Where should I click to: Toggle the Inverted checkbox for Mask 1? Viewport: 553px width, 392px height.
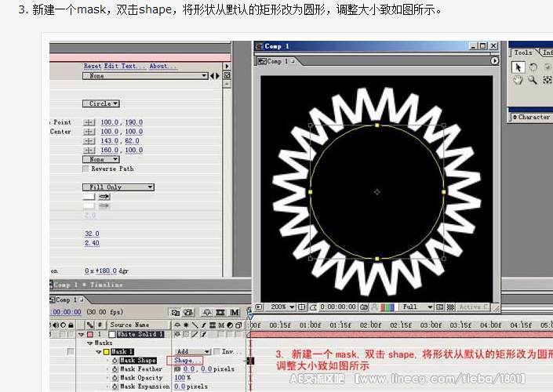coord(217,351)
